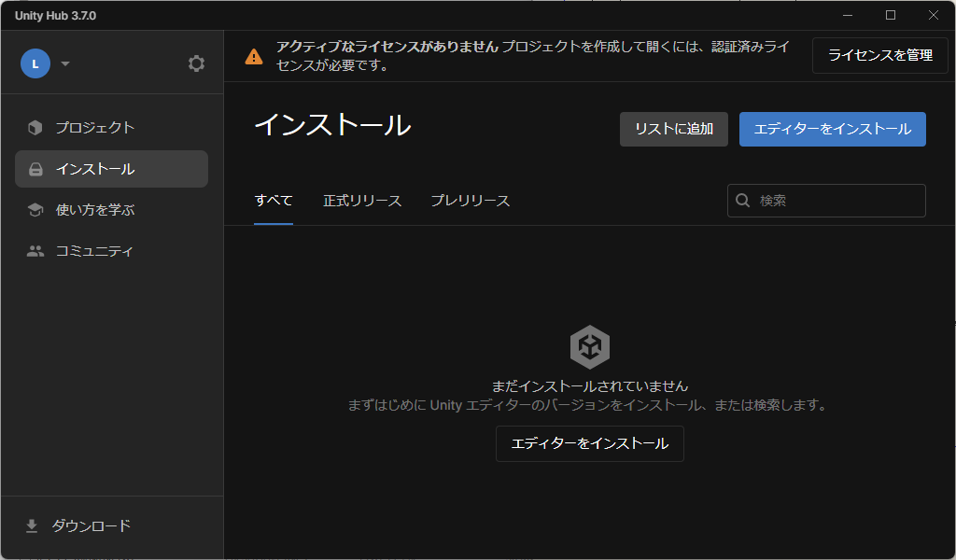Image resolution: width=956 pixels, height=560 pixels.
Task: Open コミュニティ in the sidebar
Action: (x=112, y=251)
